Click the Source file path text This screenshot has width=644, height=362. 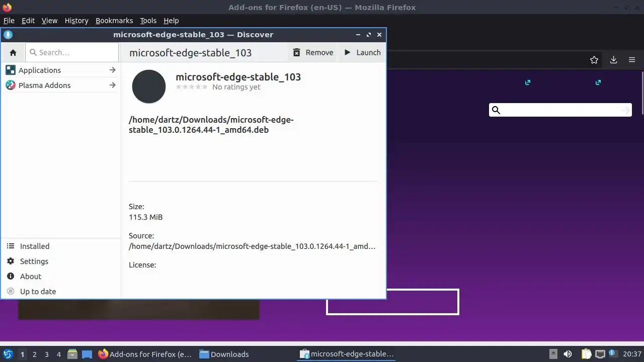tap(252, 246)
